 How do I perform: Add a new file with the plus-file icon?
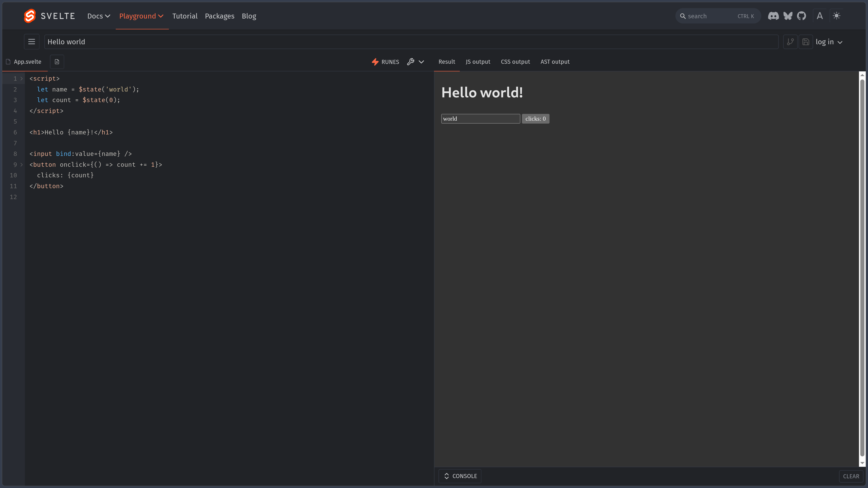coord(57,62)
